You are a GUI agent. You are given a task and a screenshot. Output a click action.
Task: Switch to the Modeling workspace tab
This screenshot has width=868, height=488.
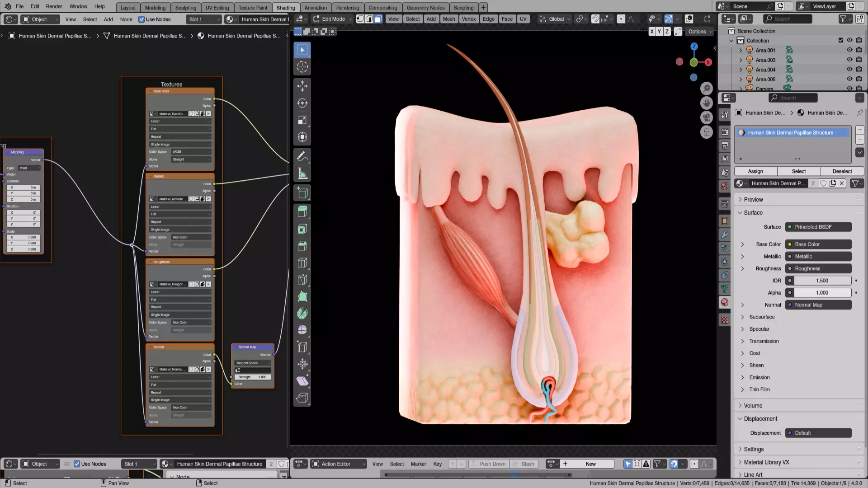(x=155, y=8)
